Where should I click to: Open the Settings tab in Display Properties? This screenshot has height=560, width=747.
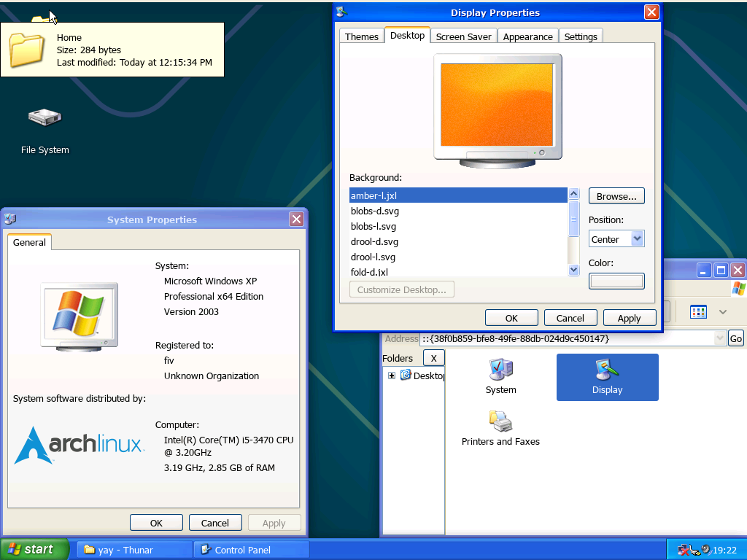coord(581,36)
